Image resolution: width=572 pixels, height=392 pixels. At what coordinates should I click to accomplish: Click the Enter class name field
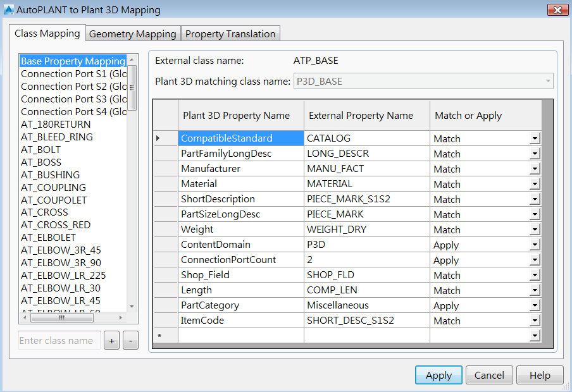(x=59, y=341)
